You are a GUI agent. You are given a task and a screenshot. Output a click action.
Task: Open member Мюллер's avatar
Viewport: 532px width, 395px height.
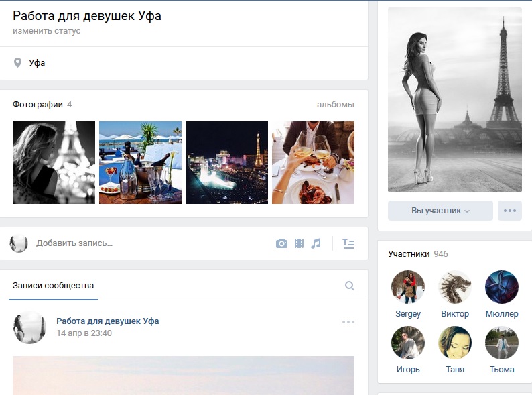pos(502,287)
